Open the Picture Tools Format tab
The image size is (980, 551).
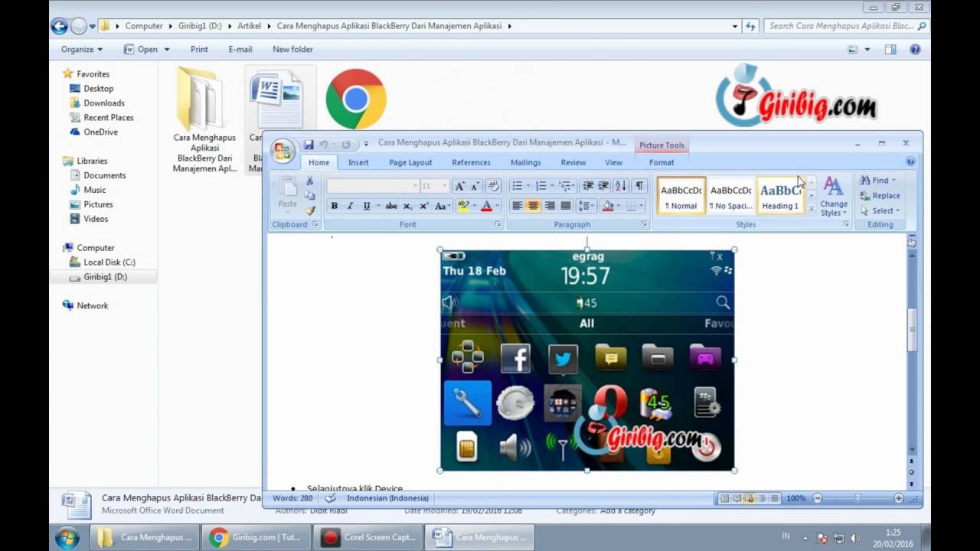(661, 162)
